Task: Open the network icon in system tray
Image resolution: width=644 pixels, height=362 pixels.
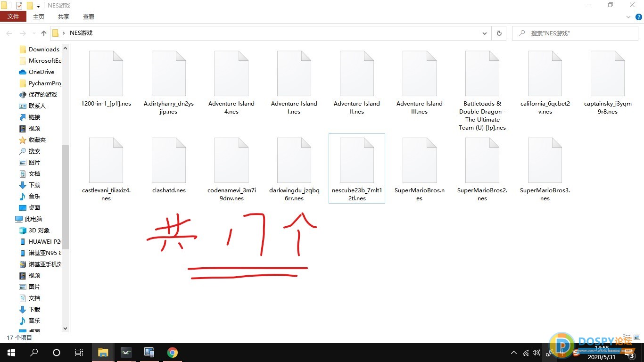Action: click(x=526, y=353)
